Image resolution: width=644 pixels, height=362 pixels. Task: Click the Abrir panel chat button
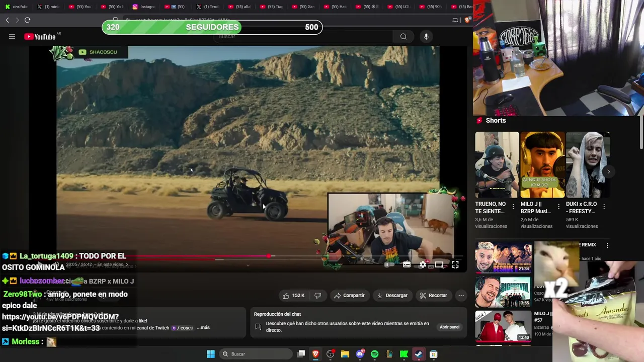(x=449, y=327)
